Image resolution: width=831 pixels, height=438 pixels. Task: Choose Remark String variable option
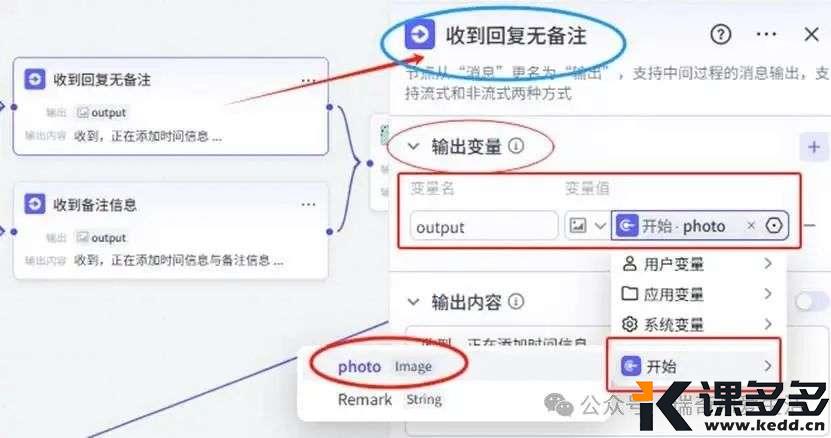point(390,399)
